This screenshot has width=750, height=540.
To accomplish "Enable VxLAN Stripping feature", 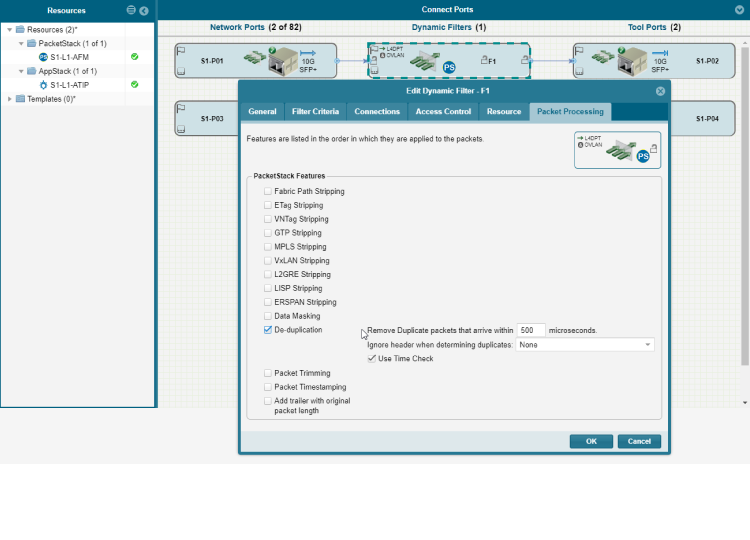I will tap(268, 261).
